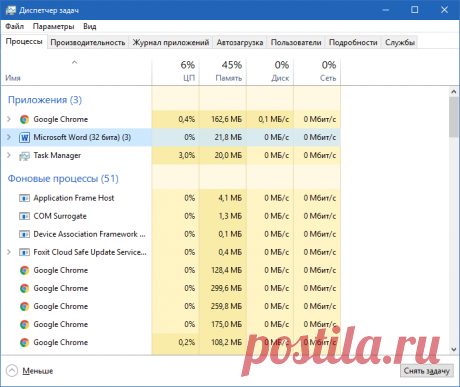Select the Device Association Framework row name

pos(89,234)
